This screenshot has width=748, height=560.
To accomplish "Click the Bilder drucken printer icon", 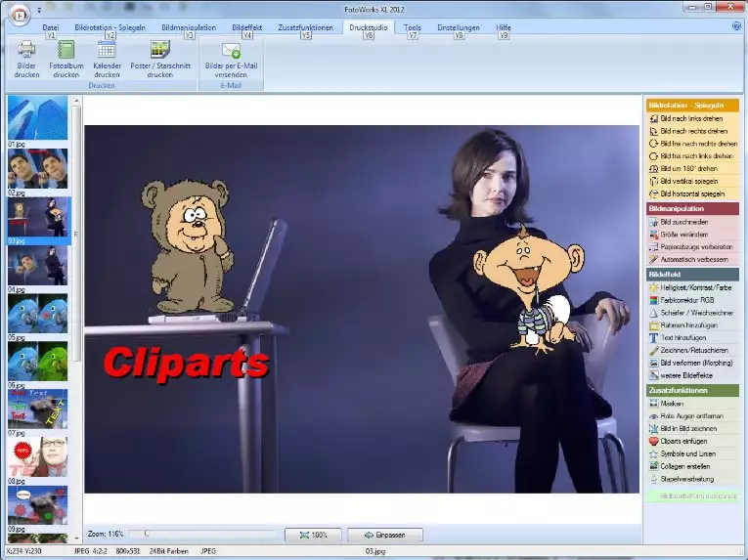I will click(26, 51).
